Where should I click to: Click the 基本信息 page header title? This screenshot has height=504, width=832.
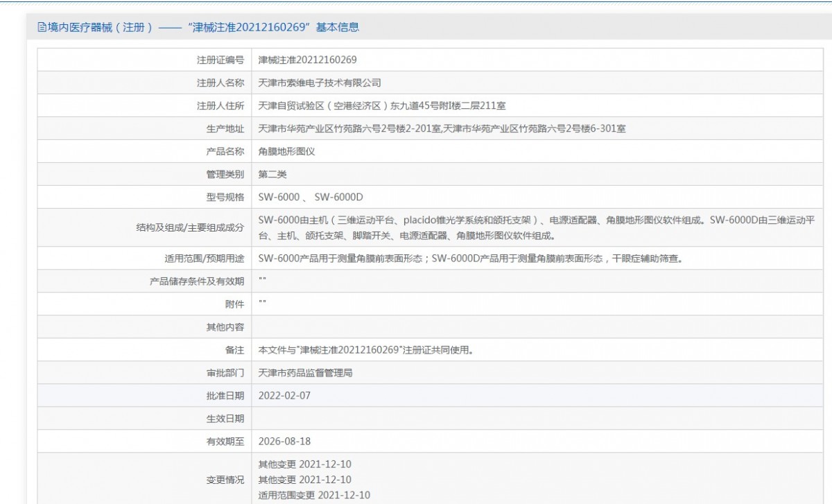198,28
